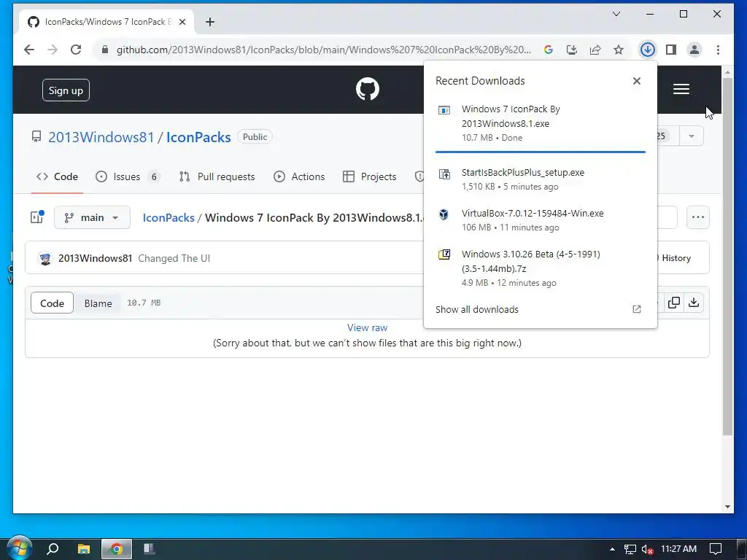Click the GitHub Octocat logo in header
747x560 pixels.
pyautogui.click(x=368, y=89)
